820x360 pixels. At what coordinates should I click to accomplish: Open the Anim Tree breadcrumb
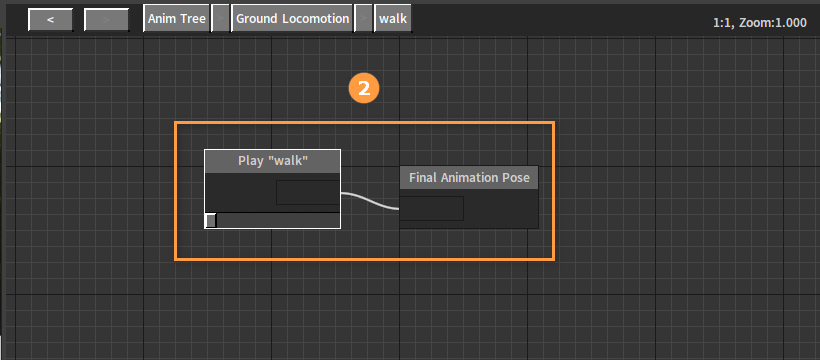pos(176,19)
